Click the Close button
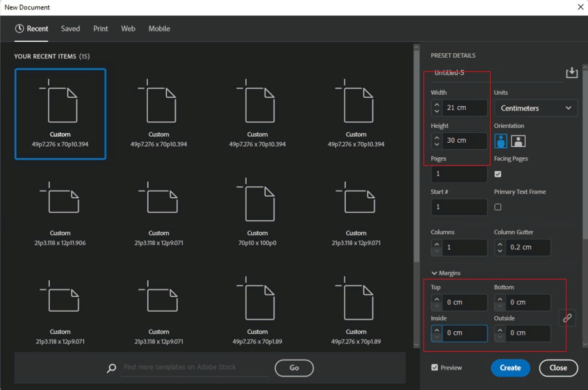Image resolution: width=588 pixels, height=390 pixels. pyautogui.click(x=558, y=368)
